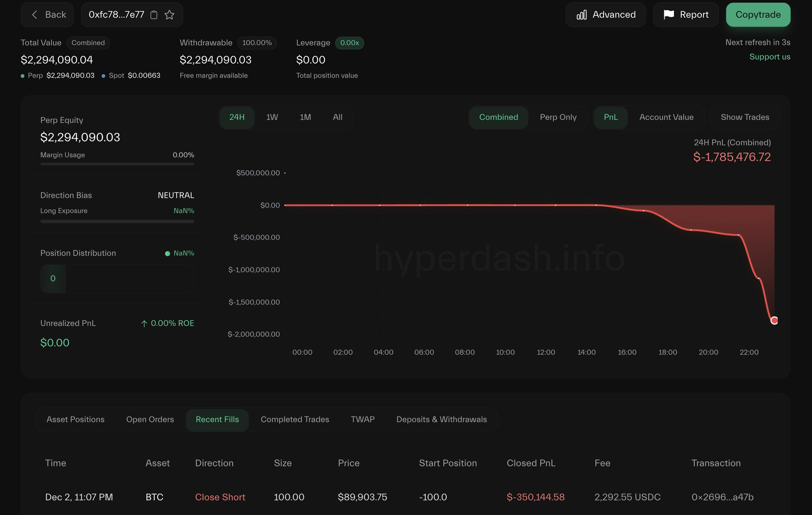Open the Support us link
Viewport: 812px width, 515px height.
click(770, 57)
